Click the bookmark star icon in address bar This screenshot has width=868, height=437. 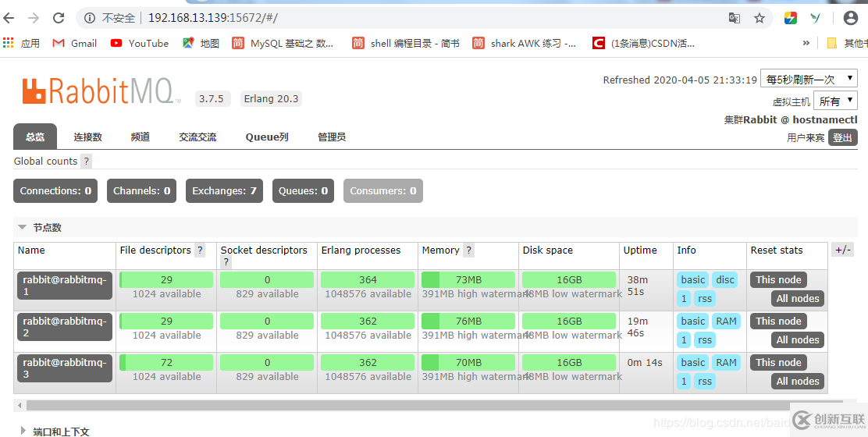tap(759, 18)
